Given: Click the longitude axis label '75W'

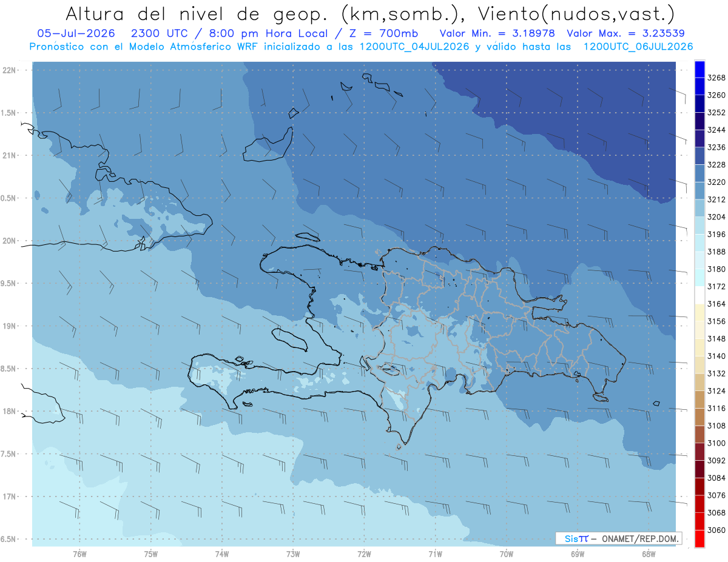Looking at the screenshot, I should click(x=151, y=554).
